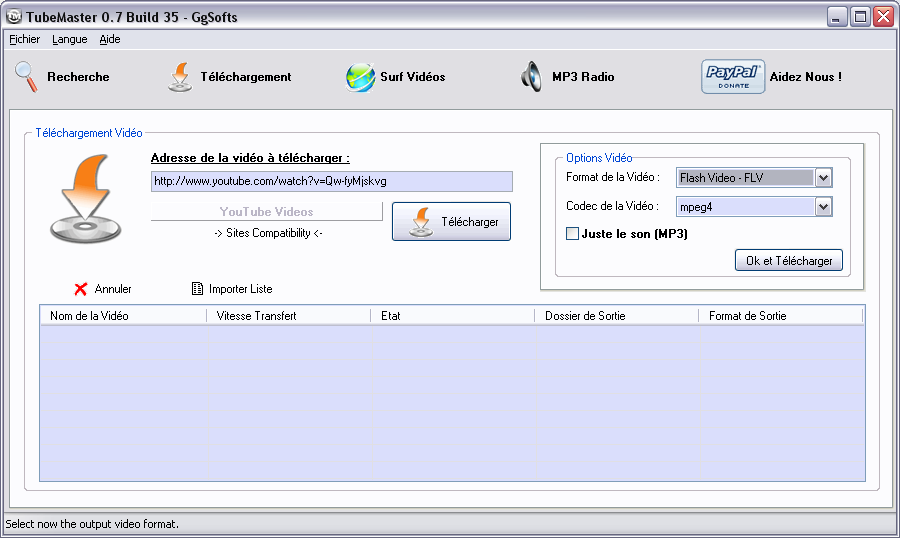
Task: Click the Téléchargement orange arrow toolbar icon
Action: pos(180,77)
